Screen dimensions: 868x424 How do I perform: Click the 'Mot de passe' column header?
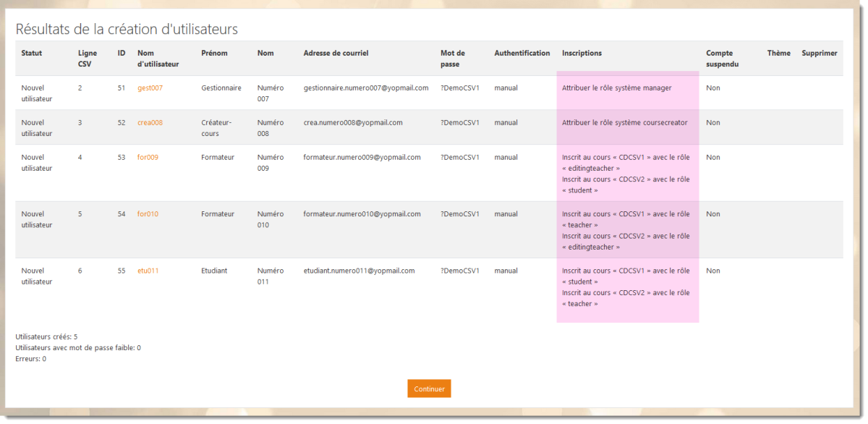click(453, 59)
